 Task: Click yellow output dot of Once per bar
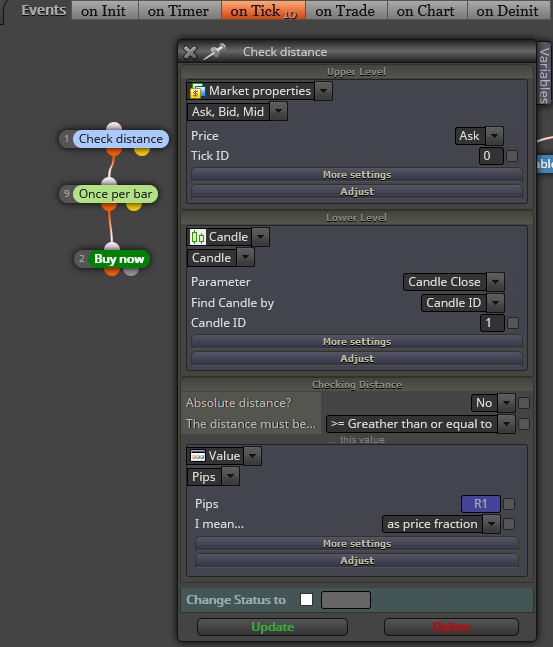(x=134, y=206)
